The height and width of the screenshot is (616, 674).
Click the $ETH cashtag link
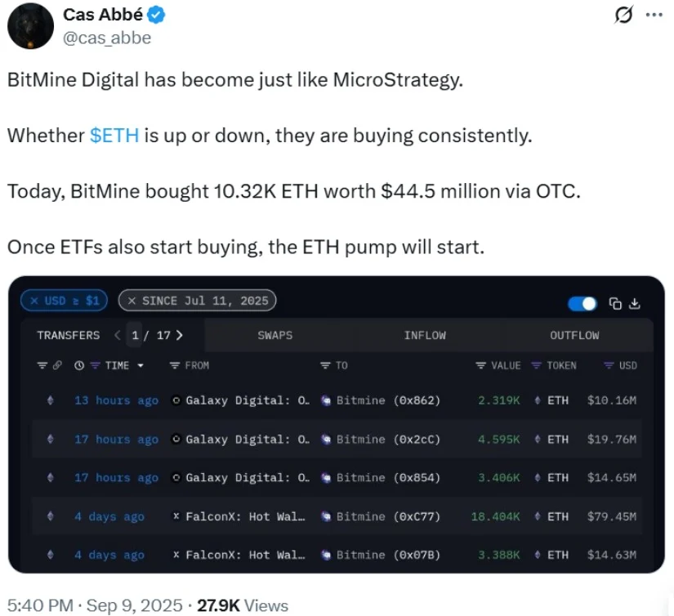(x=114, y=136)
